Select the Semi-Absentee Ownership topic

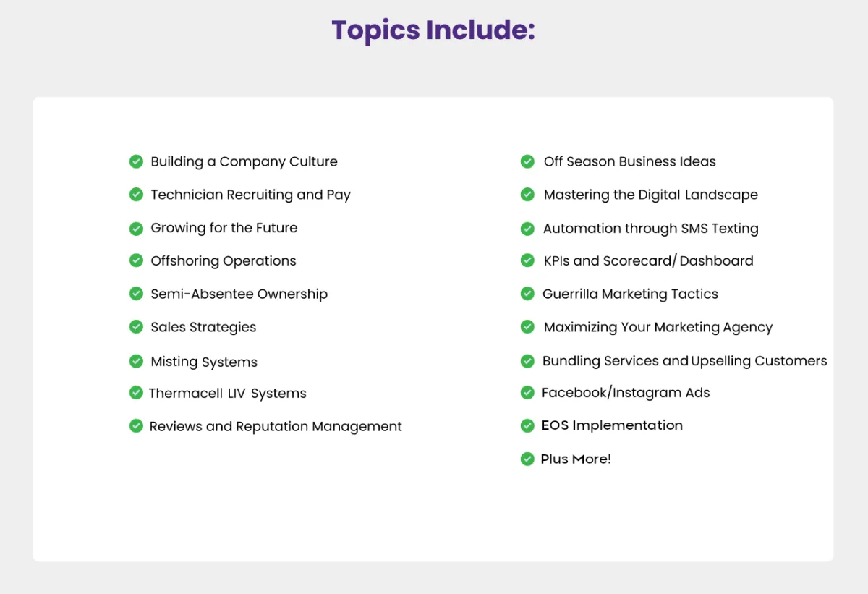tap(239, 294)
